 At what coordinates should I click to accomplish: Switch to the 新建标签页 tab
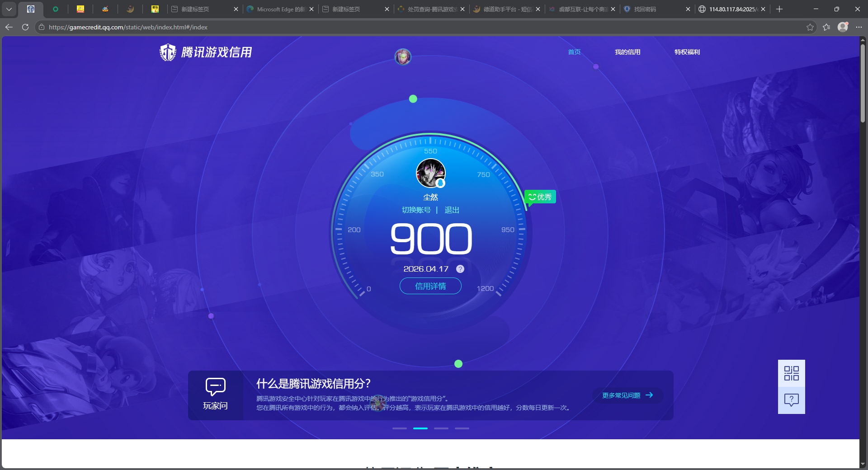point(195,9)
